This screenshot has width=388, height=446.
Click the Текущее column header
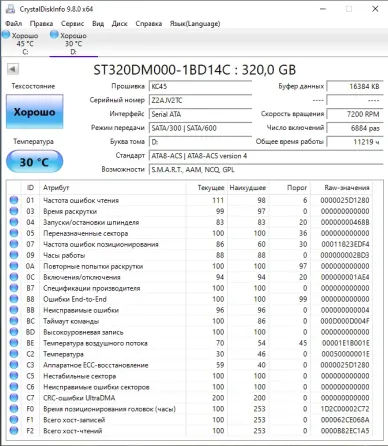point(206,188)
